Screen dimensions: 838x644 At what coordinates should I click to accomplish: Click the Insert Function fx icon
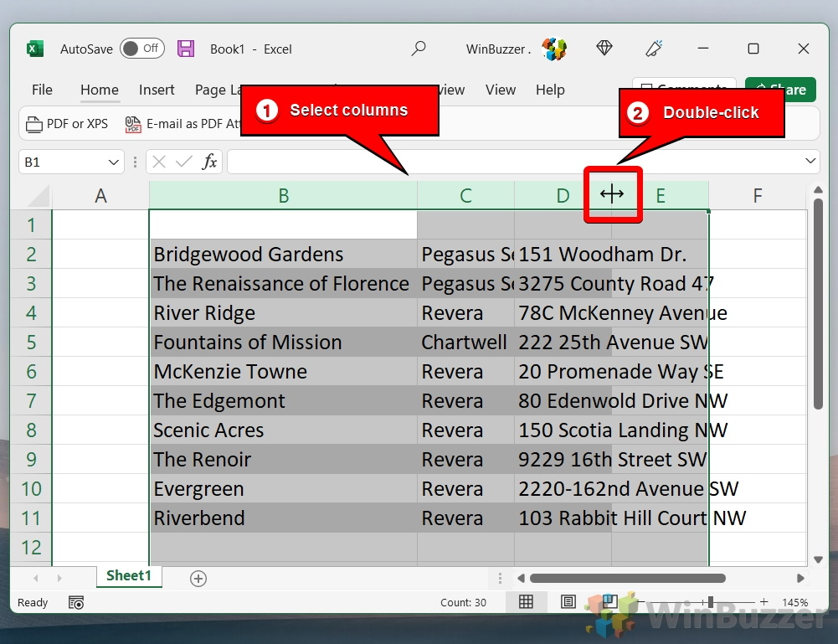[209, 162]
